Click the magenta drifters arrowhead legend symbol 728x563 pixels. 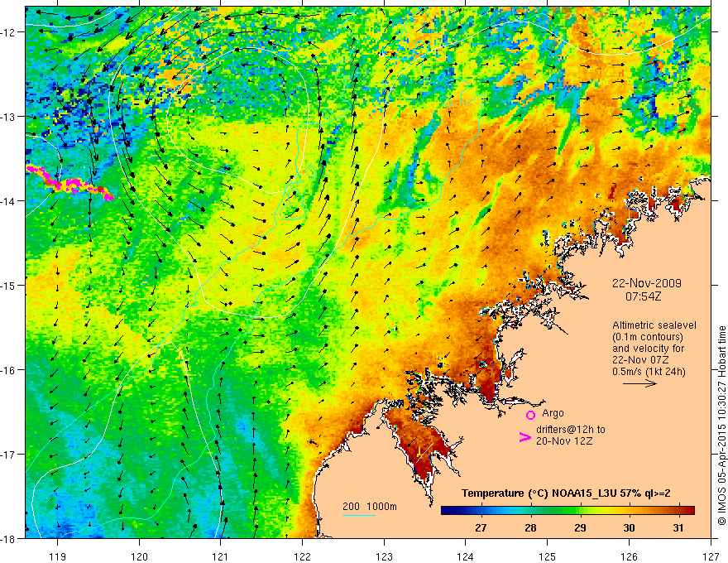[x=524, y=437]
